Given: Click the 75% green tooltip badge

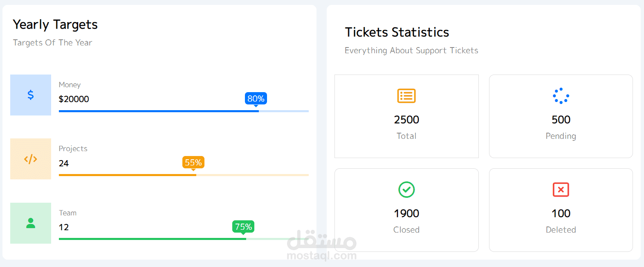Looking at the screenshot, I should pyautogui.click(x=243, y=226).
